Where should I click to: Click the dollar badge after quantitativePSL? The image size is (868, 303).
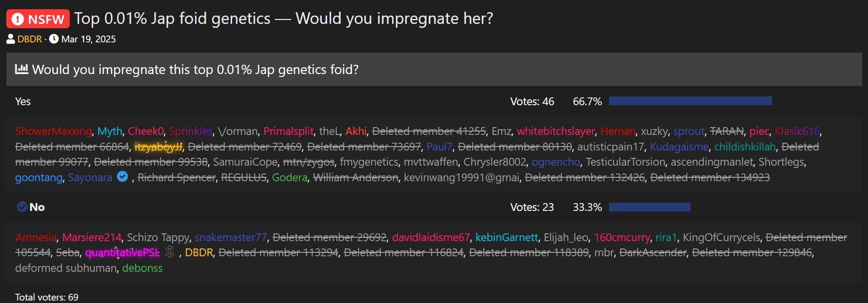click(x=170, y=252)
